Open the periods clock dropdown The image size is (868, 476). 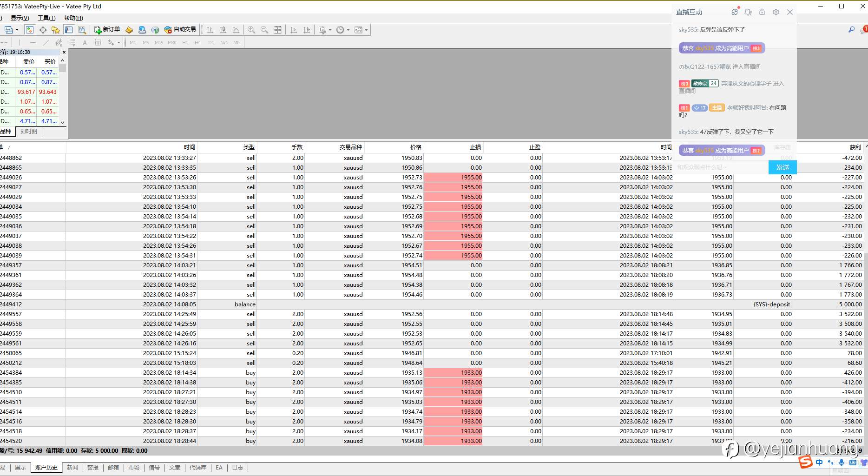coord(343,30)
